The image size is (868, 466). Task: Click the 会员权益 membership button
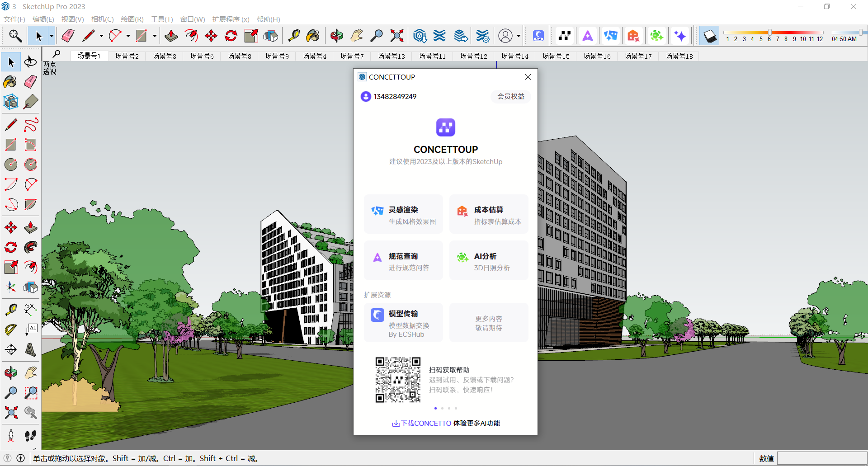pos(510,96)
